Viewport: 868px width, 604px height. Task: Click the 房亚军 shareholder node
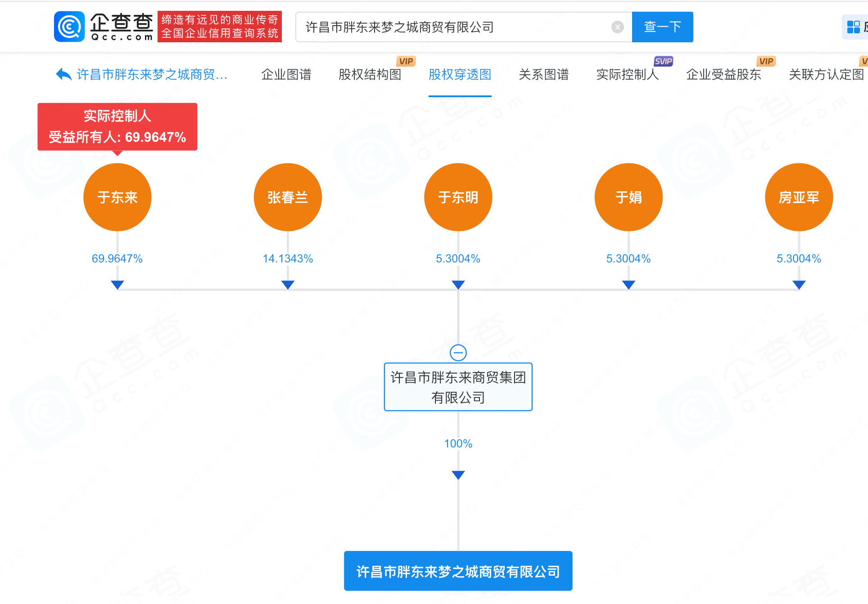pyautogui.click(x=799, y=197)
